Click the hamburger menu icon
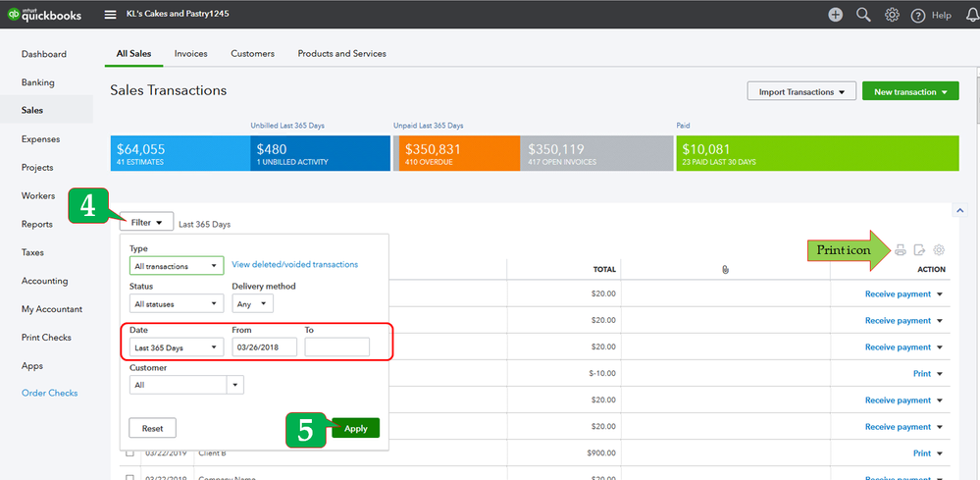Viewport: 980px width, 480px height. (x=111, y=15)
